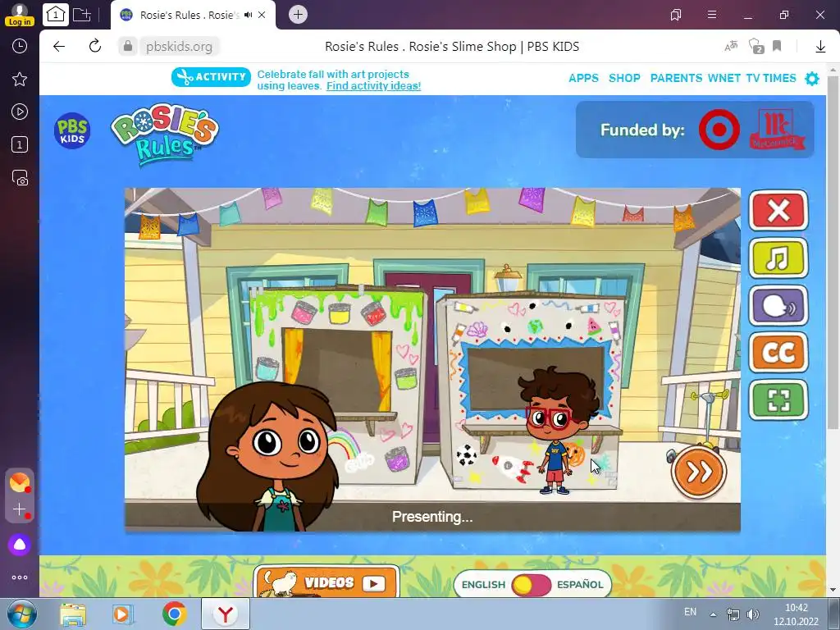The image size is (840, 630).
Task: Select the ENGLISH label
Action: click(x=483, y=584)
